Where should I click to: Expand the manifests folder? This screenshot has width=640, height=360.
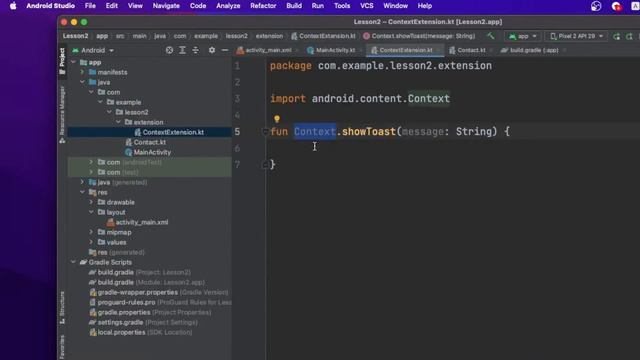(82, 72)
